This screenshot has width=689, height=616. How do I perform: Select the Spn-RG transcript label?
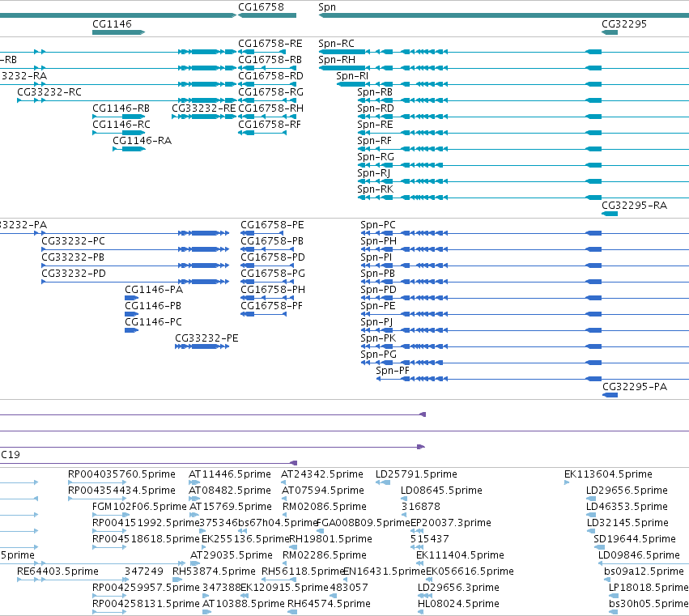[376, 158]
